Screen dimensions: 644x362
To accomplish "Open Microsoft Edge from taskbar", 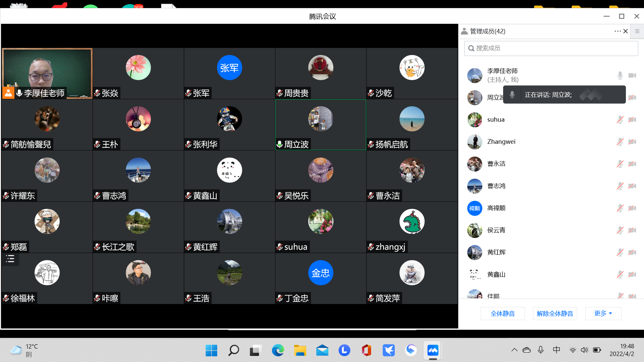I will pos(278,351).
